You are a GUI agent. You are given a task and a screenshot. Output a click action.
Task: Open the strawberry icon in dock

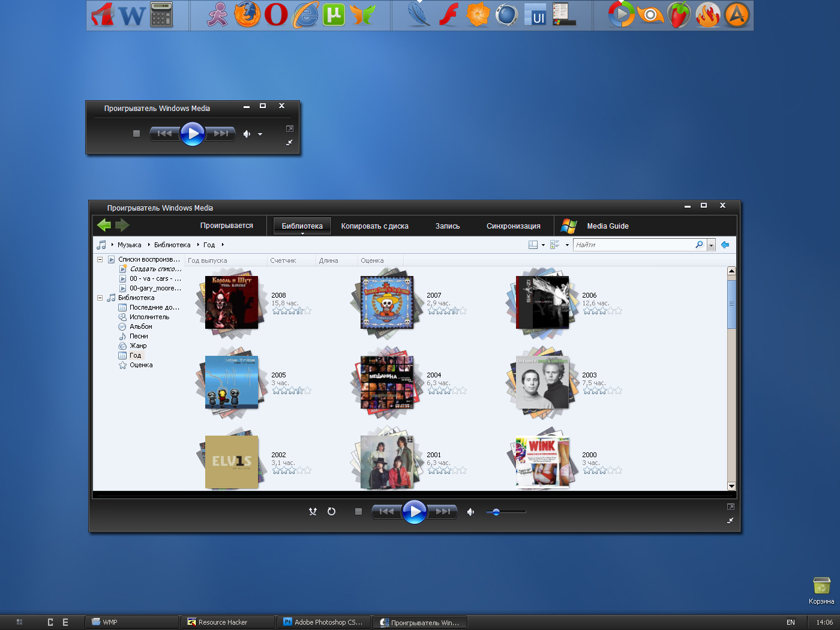[x=679, y=15]
